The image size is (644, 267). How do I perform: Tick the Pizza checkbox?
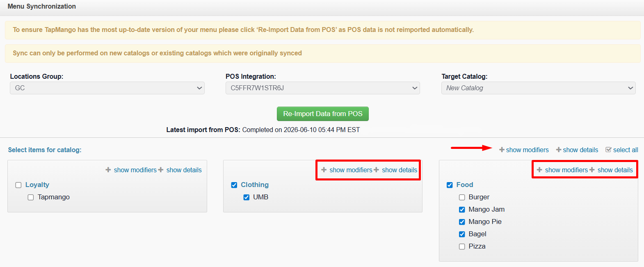462,246
